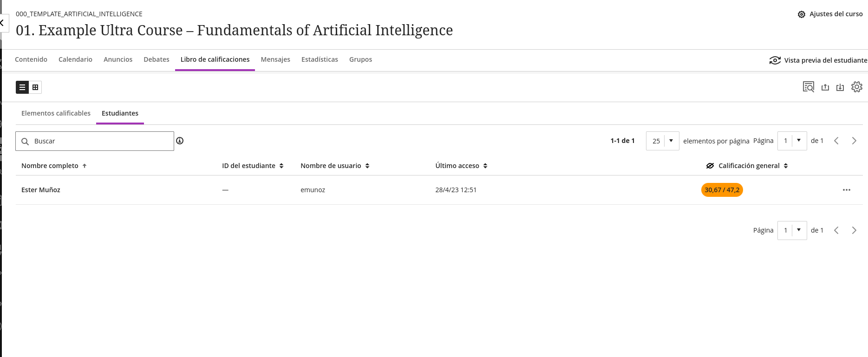Open the bottom Página number dropdown

pyautogui.click(x=792, y=230)
